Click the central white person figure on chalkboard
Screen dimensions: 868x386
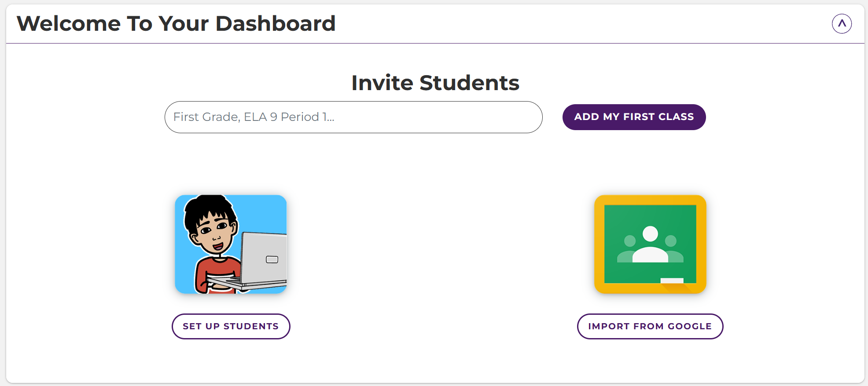pos(650,246)
